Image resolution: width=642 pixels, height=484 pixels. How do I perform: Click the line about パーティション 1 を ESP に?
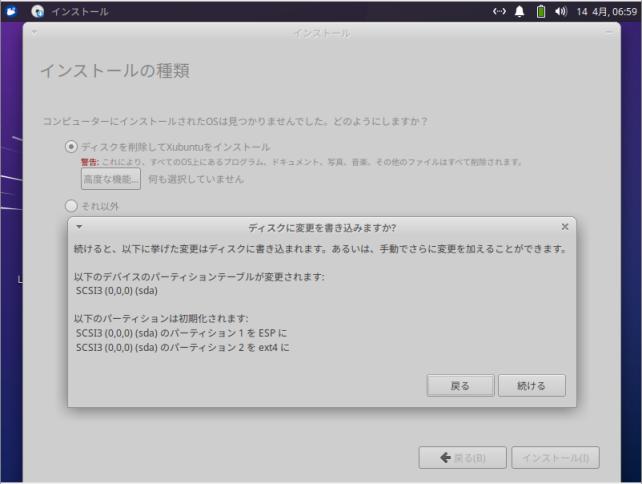181,333
